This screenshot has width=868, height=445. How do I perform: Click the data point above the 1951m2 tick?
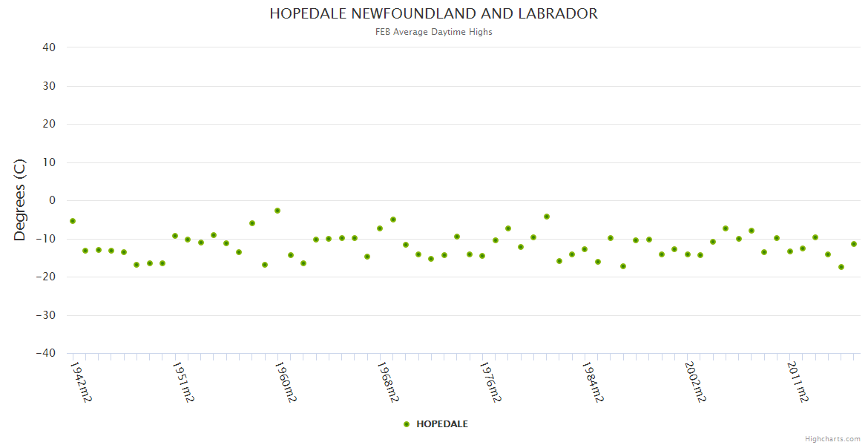click(x=175, y=236)
